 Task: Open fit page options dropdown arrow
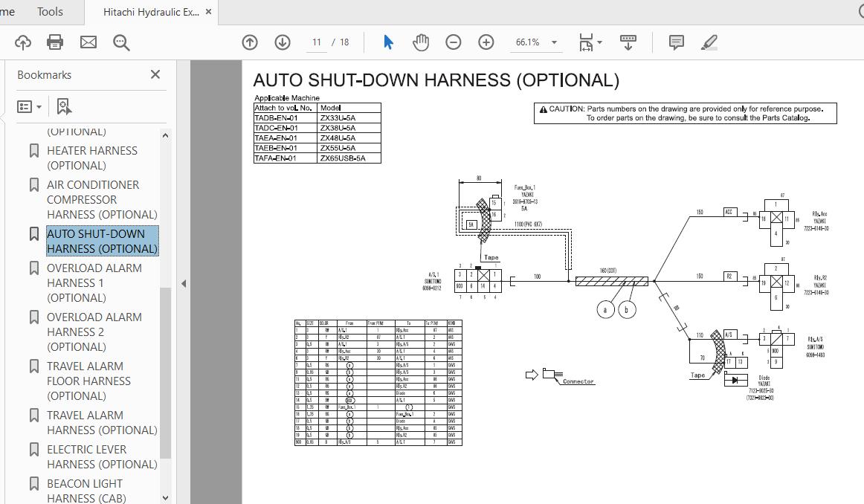tap(599, 42)
